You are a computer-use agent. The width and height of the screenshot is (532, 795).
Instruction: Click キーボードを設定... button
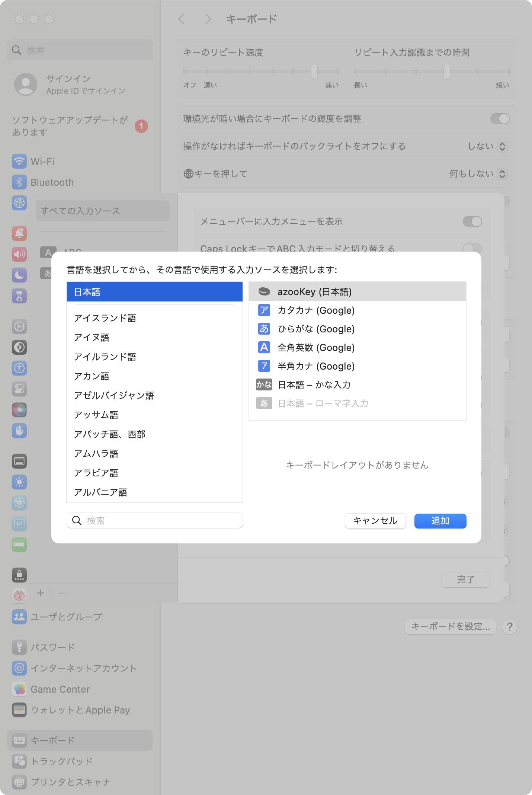coord(450,626)
